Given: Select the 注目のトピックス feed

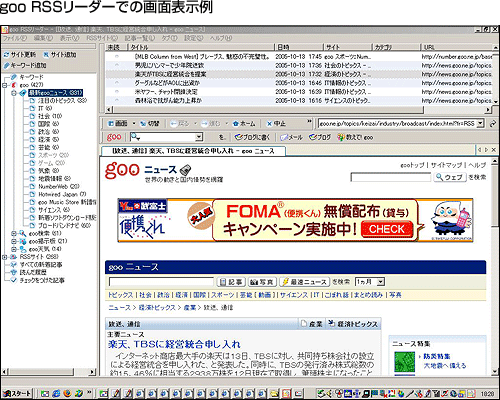Looking at the screenshot, I should (x=62, y=100).
